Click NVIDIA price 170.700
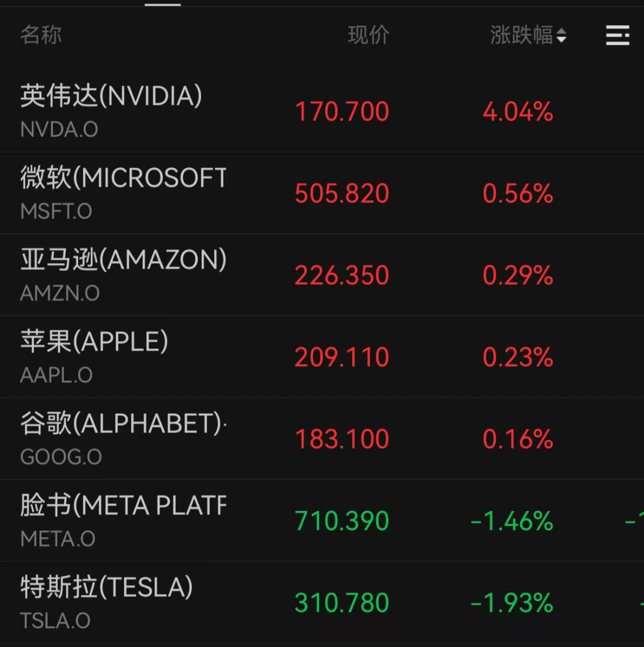 pyautogui.click(x=342, y=112)
